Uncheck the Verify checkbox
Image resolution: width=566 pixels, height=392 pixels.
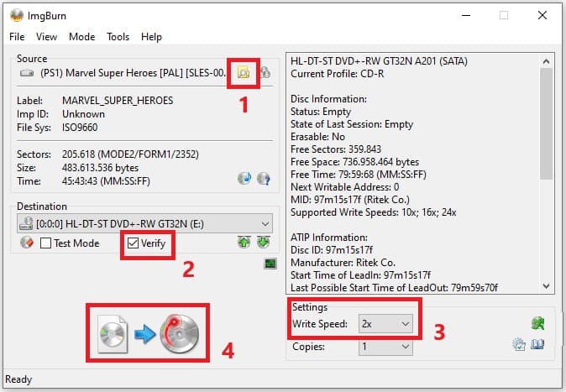134,243
